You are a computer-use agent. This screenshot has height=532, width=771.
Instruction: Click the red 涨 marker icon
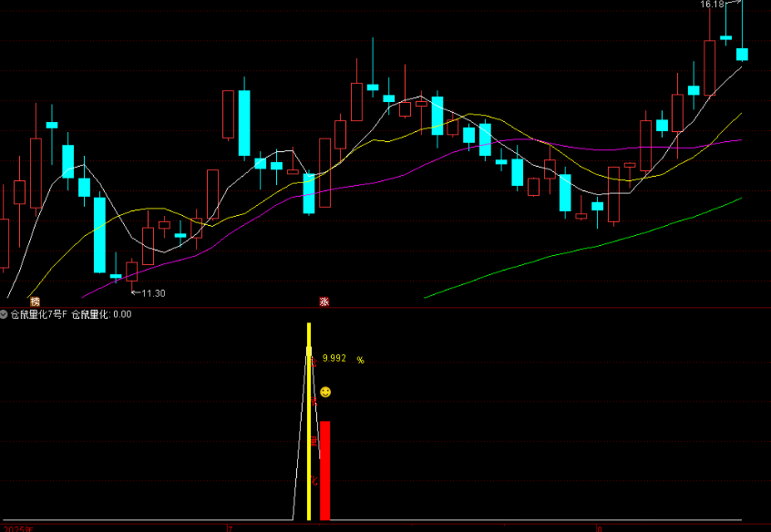coord(323,302)
